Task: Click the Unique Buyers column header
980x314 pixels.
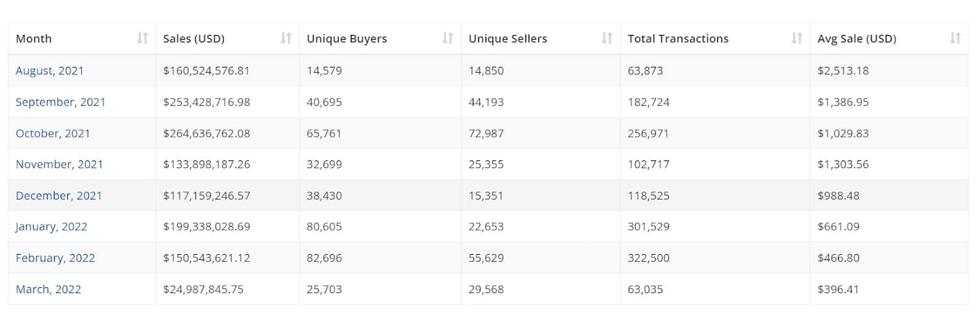Action: point(380,39)
